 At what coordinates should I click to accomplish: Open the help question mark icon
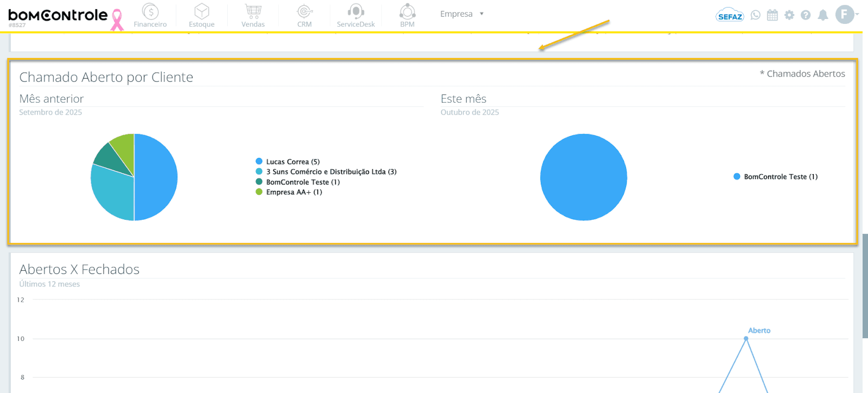(806, 15)
